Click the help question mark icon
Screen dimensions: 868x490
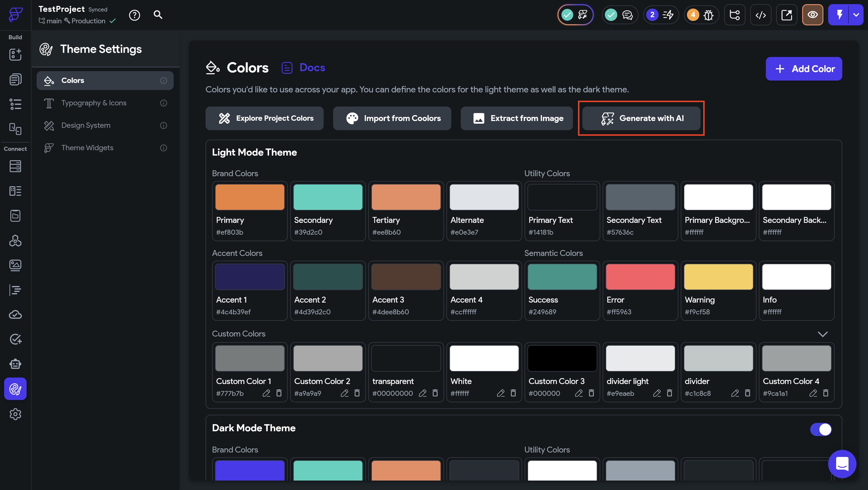(134, 15)
